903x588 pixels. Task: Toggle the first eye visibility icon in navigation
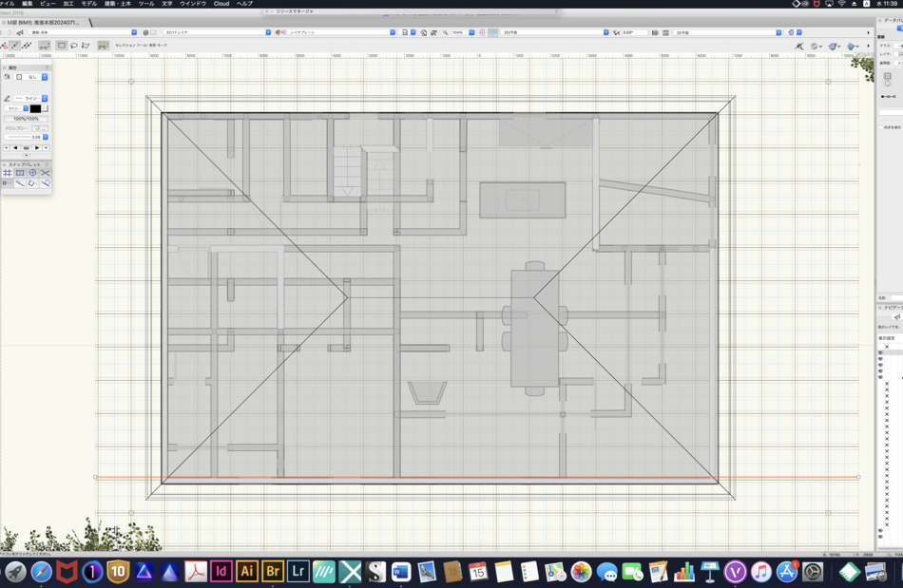(880, 353)
